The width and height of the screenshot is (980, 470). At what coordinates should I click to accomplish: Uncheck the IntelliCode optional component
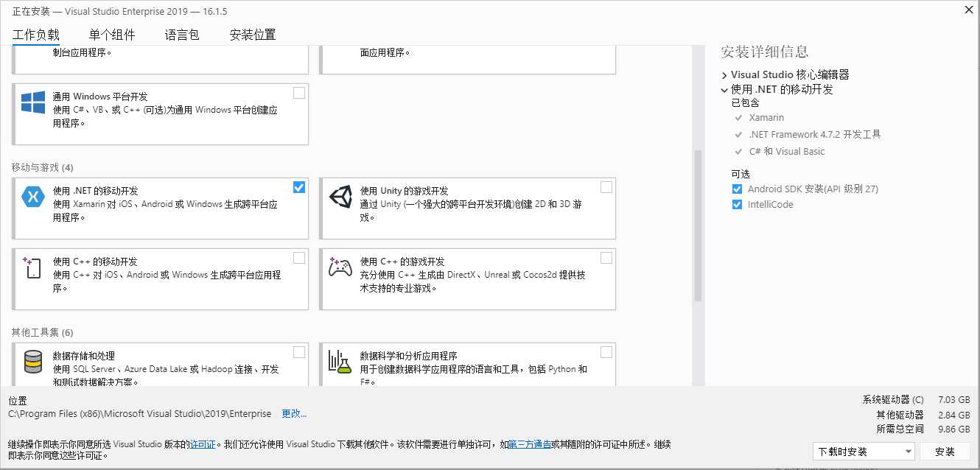[737, 205]
